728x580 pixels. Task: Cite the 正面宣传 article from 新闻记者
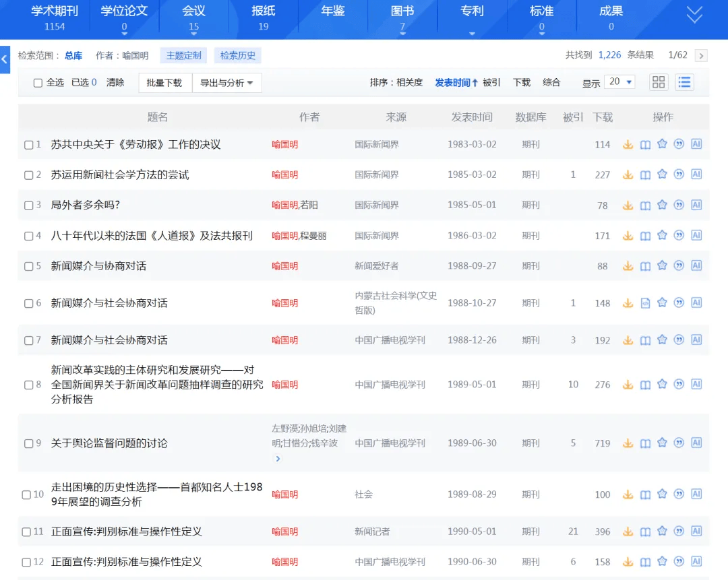click(x=679, y=531)
